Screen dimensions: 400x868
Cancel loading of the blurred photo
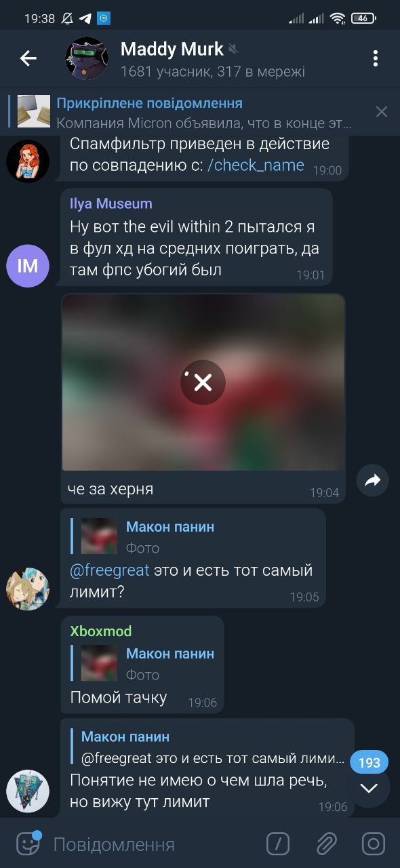[203, 383]
